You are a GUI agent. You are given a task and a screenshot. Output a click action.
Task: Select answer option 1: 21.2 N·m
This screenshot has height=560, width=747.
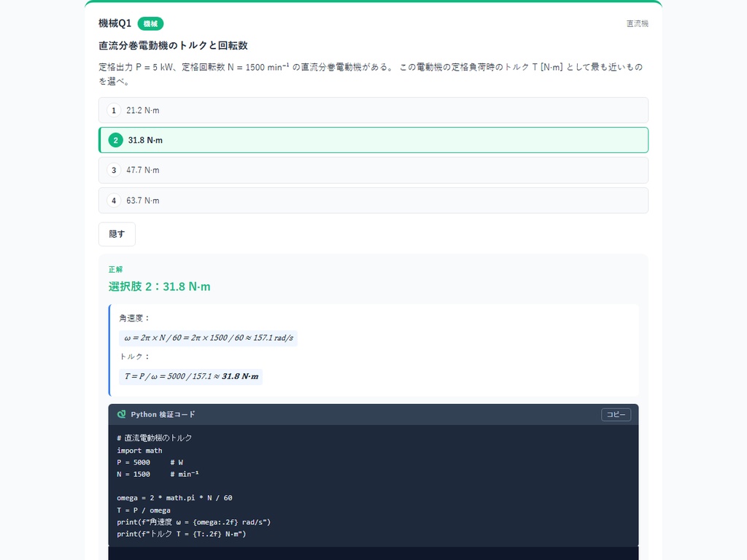pos(373,110)
